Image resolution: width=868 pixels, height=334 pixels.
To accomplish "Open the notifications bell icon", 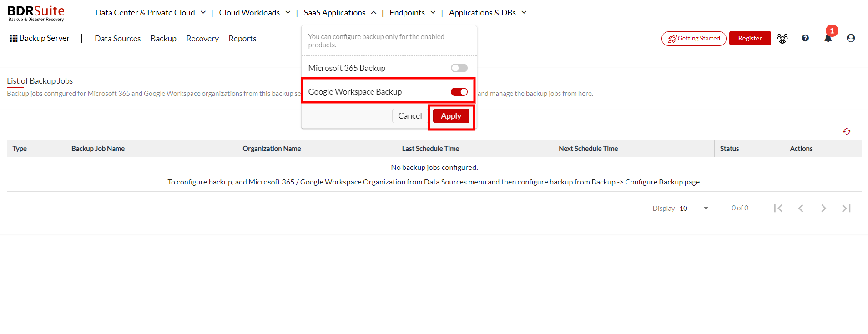I will [828, 38].
